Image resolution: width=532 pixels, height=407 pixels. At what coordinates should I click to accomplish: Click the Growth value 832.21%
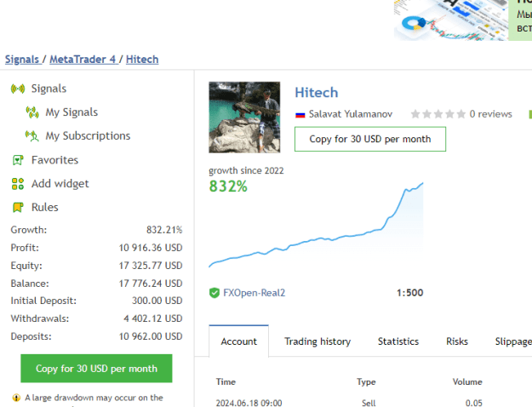click(164, 230)
